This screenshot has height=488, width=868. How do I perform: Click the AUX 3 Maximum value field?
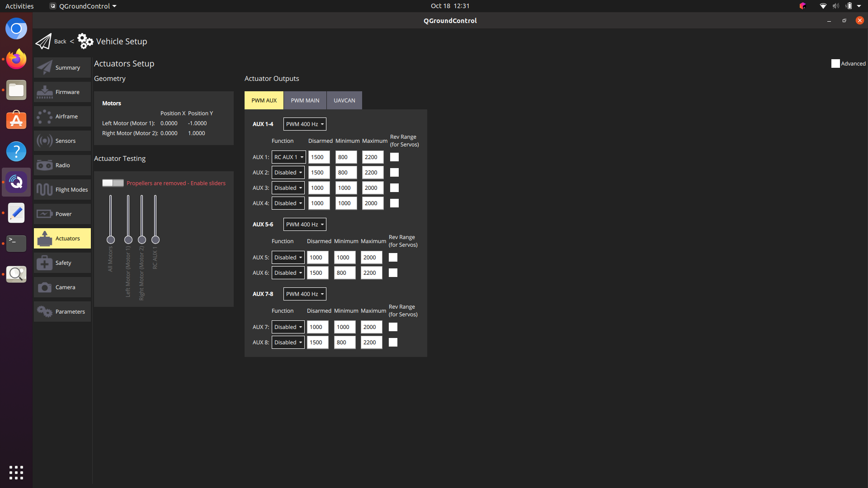click(x=373, y=188)
